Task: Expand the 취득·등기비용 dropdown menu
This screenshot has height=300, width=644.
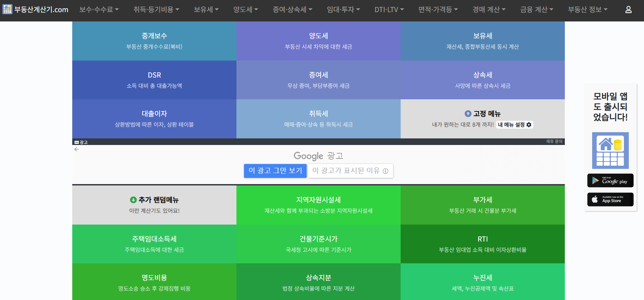Action: click(156, 10)
